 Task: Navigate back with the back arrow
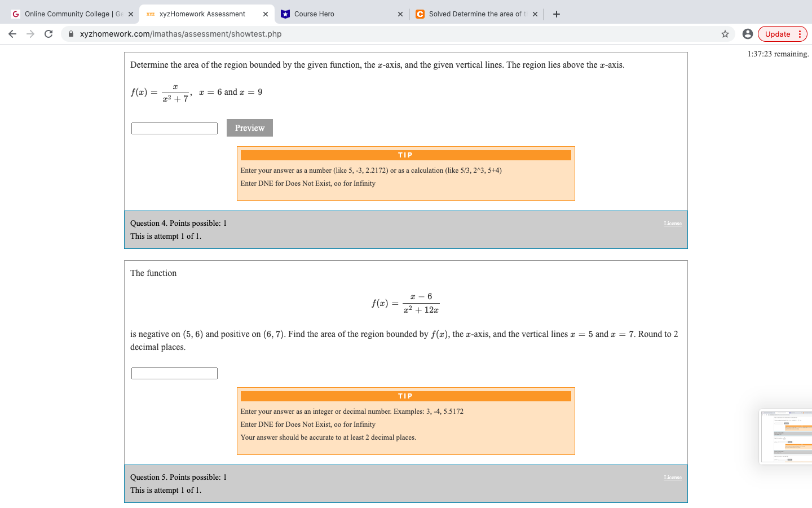(x=12, y=34)
